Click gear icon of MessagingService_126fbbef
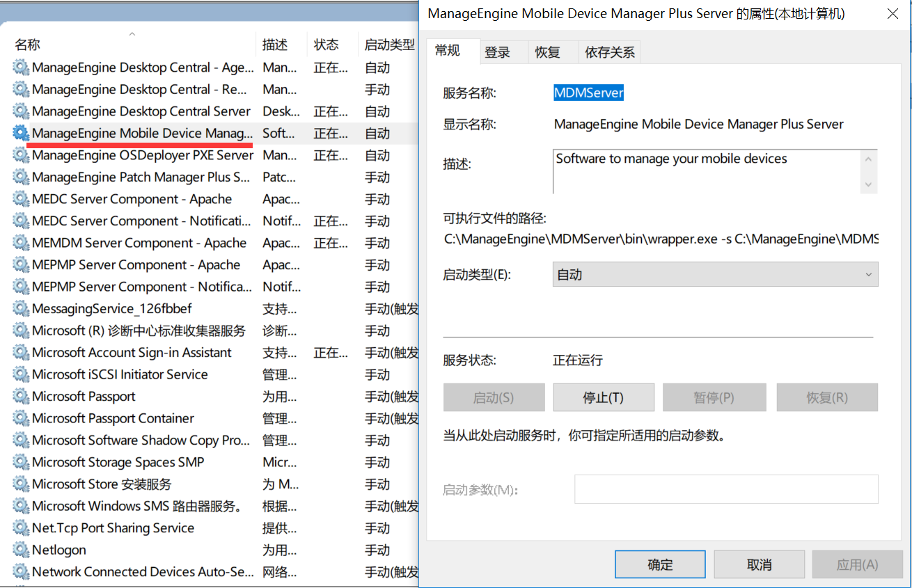 (x=21, y=308)
